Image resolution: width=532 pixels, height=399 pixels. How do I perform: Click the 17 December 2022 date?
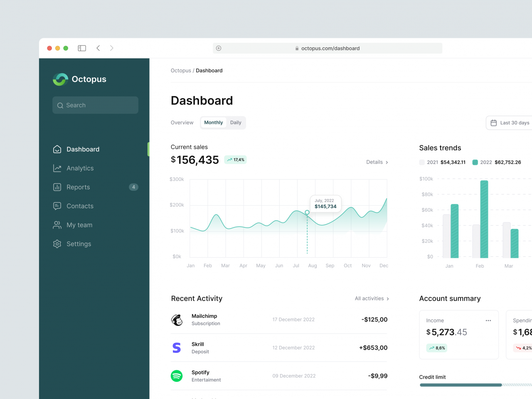[x=293, y=320]
